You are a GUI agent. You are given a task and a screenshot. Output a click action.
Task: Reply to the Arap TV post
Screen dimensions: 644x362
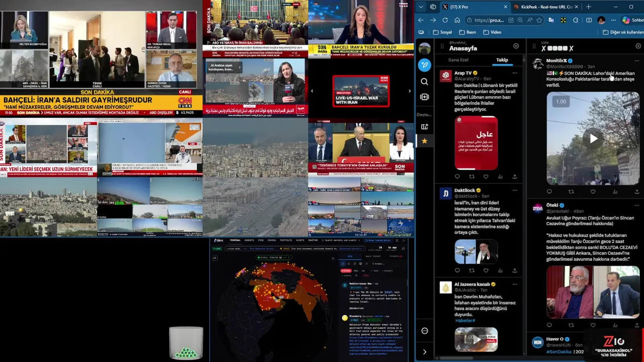[457, 176]
